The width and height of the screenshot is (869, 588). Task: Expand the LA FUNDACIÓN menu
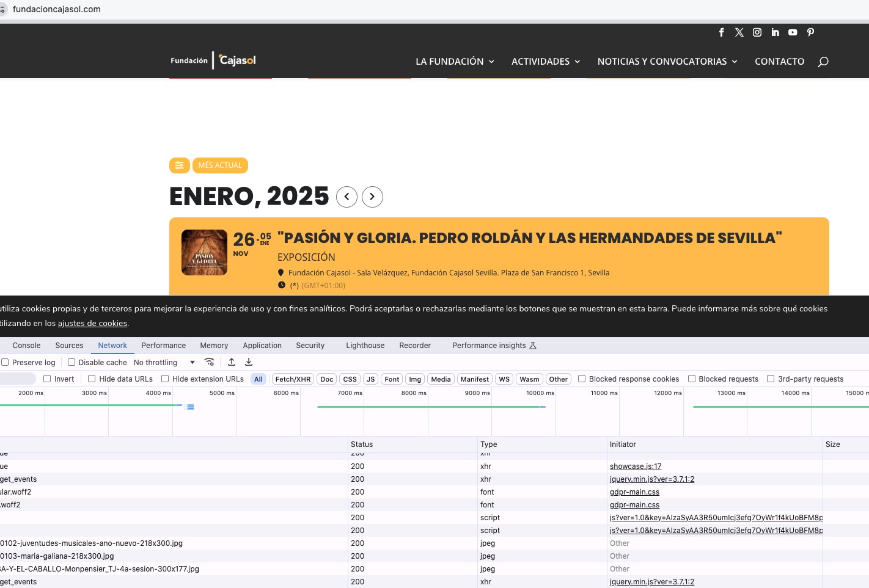point(455,62)
